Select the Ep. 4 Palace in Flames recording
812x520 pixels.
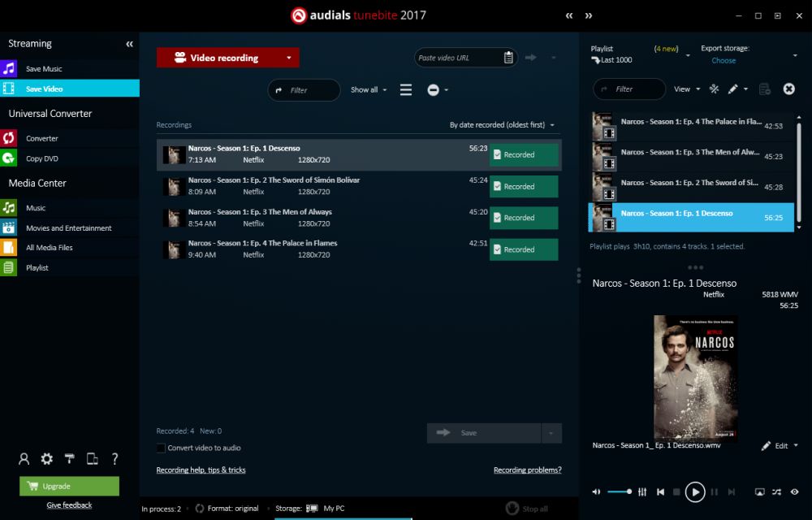tap(322, 249)
